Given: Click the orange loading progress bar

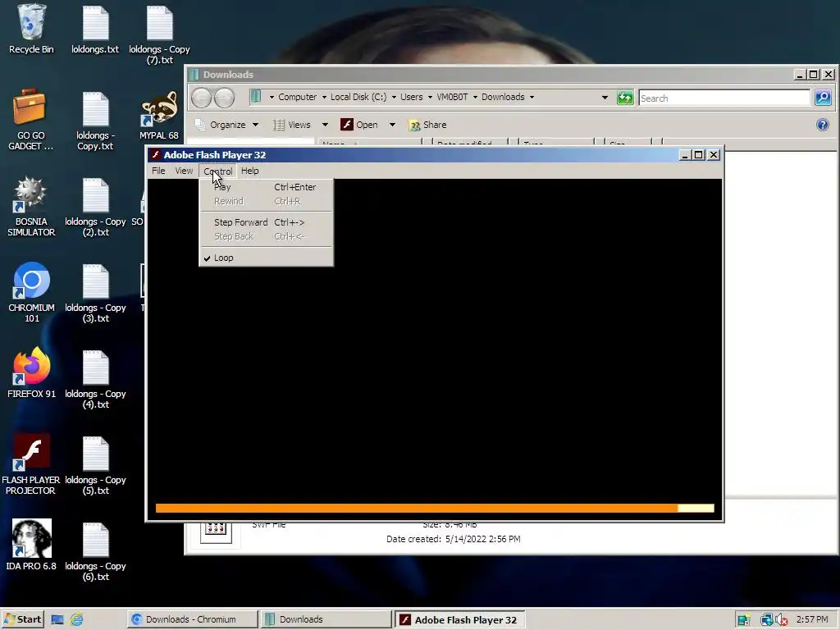Looking at the screenshot, I should coord(435,509).
